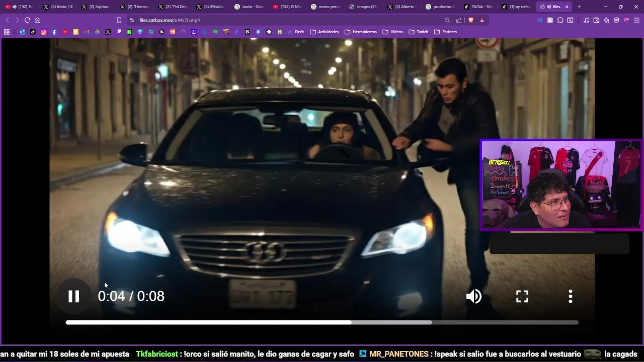
Task: Switch to the 'TikTok - Ma' tab
Action: point(479,7)
